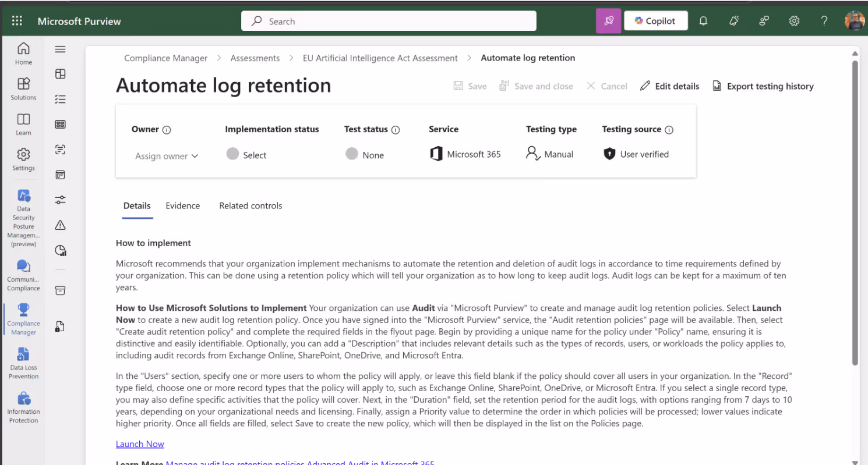The height and width of the screenshot is (465, 868).
Task: Open the Overview grid icon in the sub-navigation
Action: pos(60,74)
